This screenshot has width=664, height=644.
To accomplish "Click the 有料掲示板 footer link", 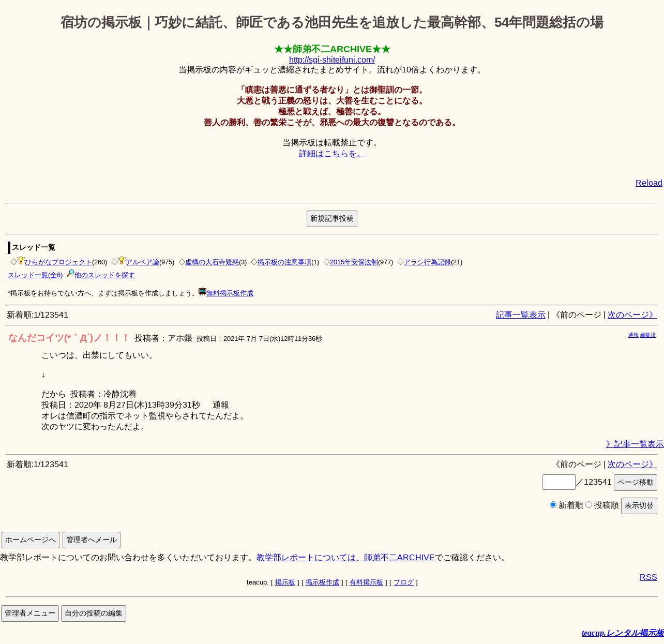I will 366,582.
